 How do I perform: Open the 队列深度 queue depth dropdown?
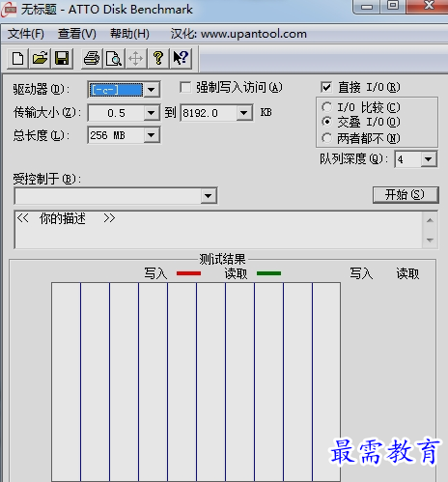click(x=429, y=159)
